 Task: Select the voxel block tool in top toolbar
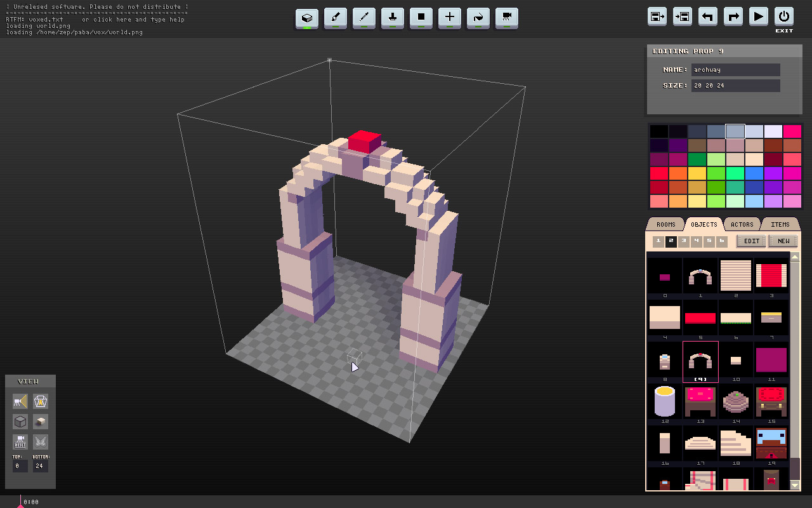point(307,17)
